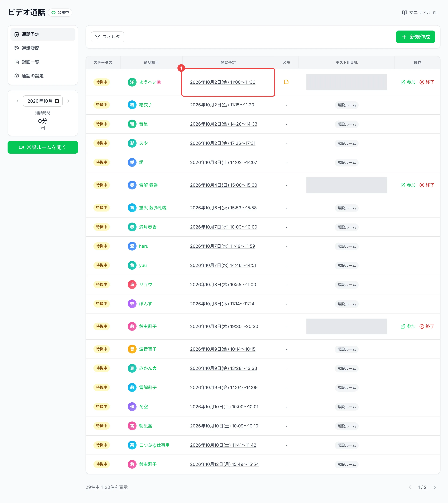Go to previous month in the sidebar

click(x=17, y=101)
